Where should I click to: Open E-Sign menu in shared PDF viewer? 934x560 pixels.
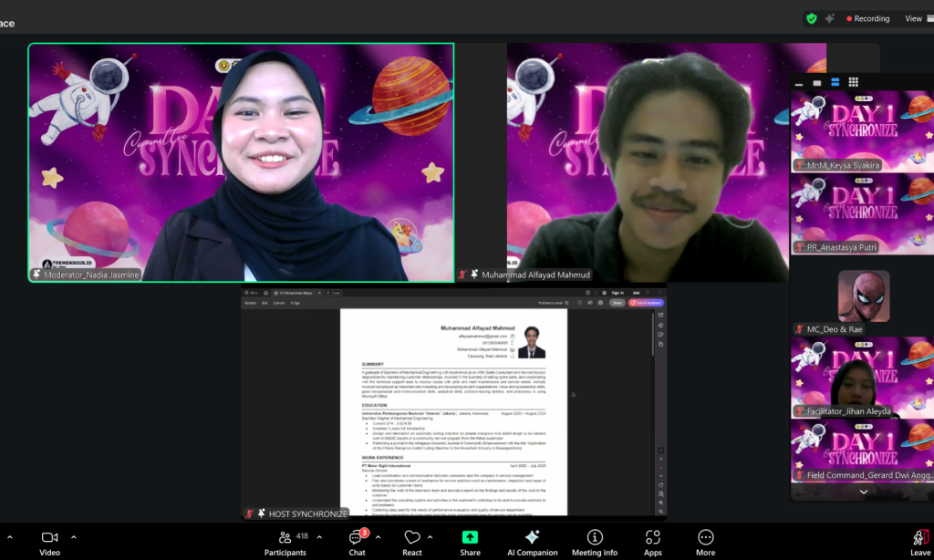[x=295, y=303]
